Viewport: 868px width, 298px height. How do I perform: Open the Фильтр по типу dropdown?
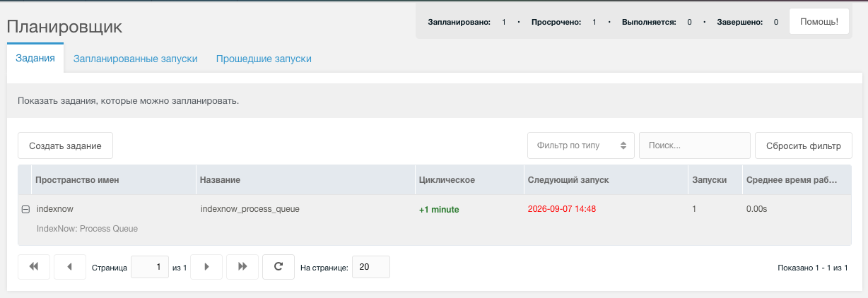click(x=581, y=145)
